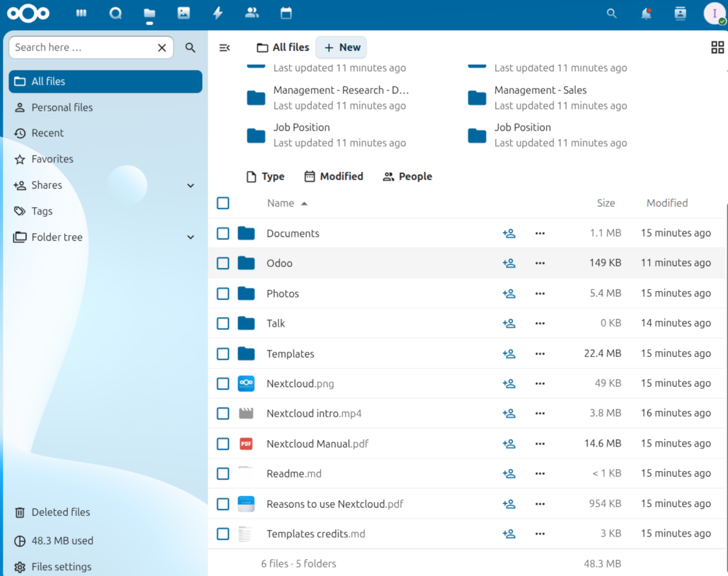Open the Photos app icon in top bar
The width and height of the screenshot is (728, 576).
tap(184, 13)
